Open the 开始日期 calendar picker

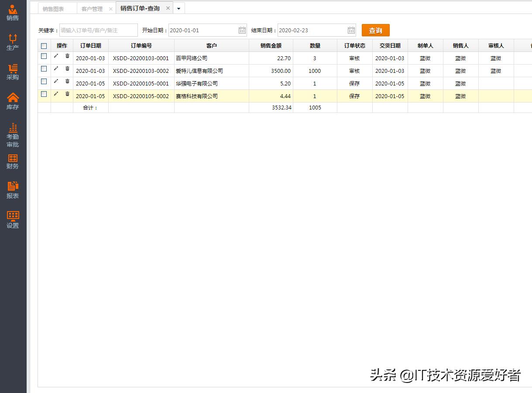tap(242, 30)
